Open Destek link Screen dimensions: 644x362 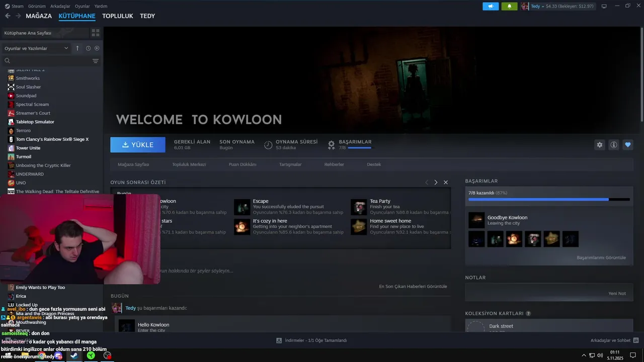tap(374, 164)
